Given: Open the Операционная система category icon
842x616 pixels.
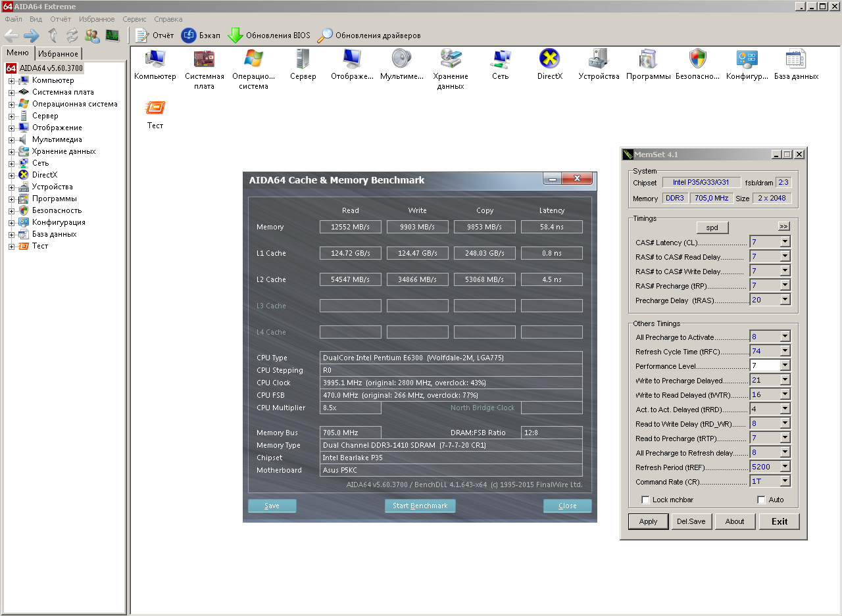Looking at the screenshot, I should coord(253,59).
